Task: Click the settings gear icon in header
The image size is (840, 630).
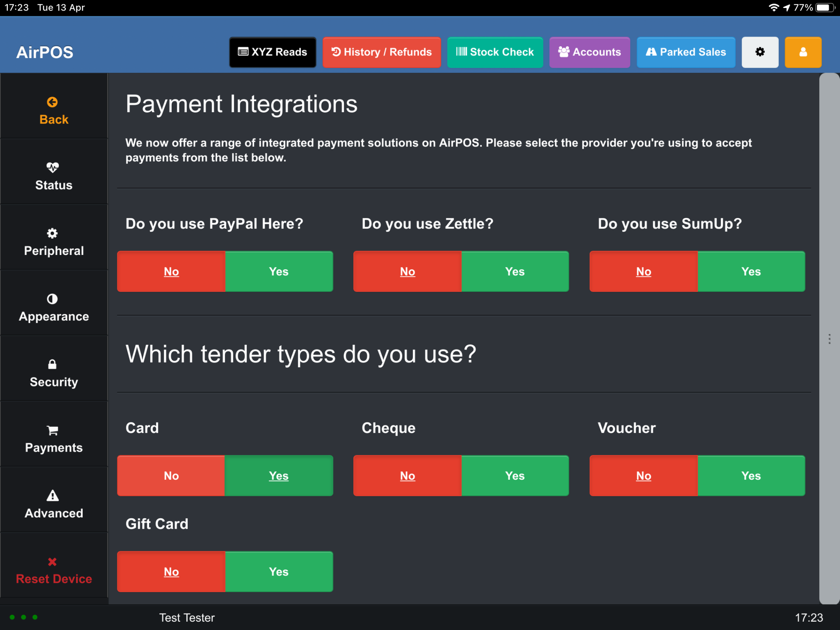Action: point(759,52)
